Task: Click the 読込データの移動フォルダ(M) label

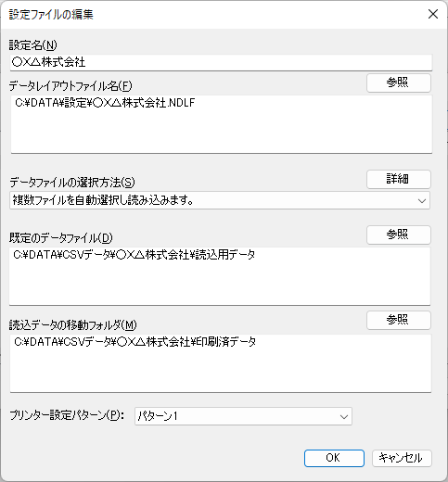Action: click(x=72, y=325)
